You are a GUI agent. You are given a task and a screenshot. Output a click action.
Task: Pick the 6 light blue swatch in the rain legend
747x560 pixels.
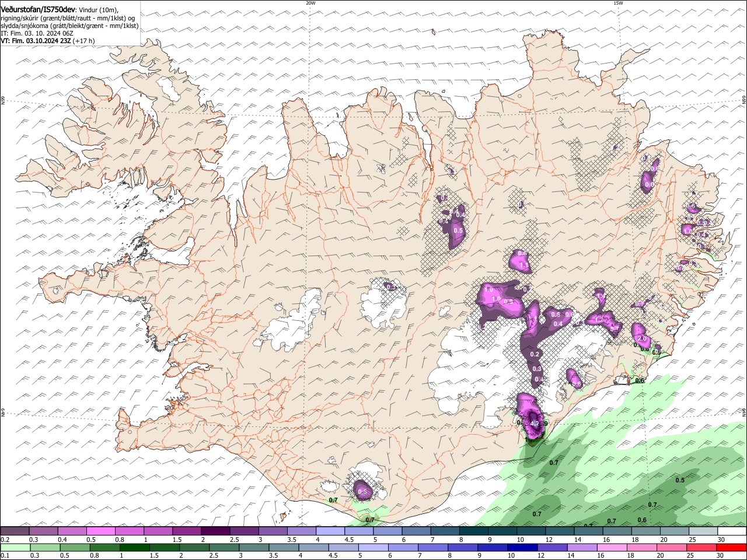[403, 547]
